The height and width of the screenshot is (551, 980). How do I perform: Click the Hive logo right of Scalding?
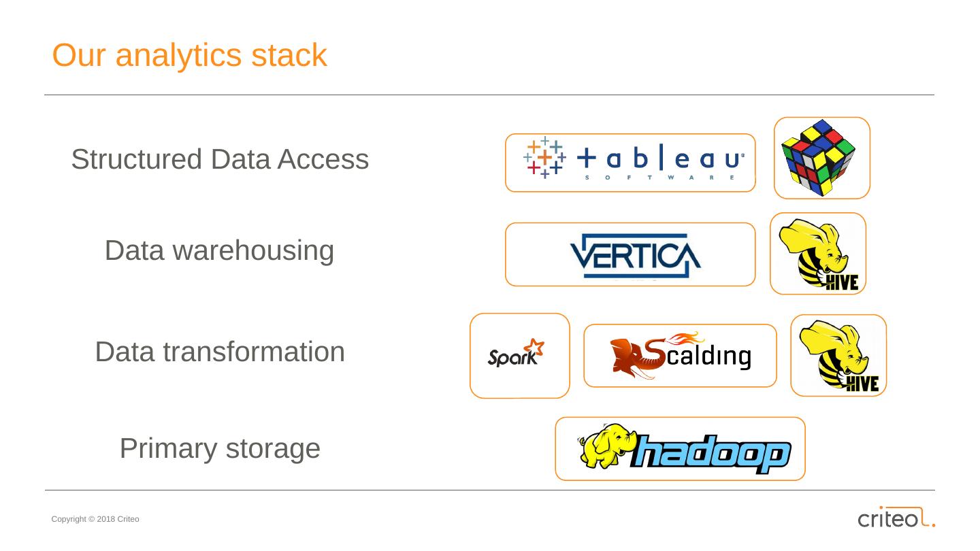(x=838, y=356)
